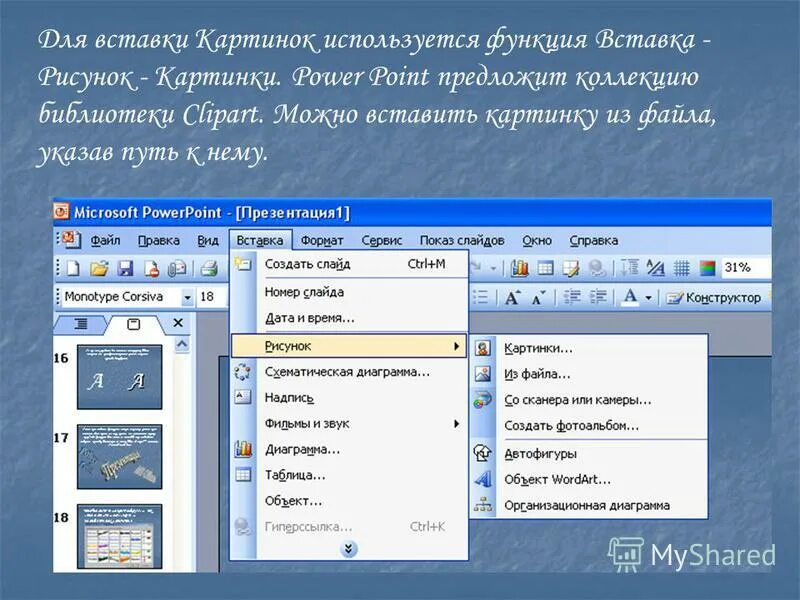Click the Вставка menu header
The height and width of the screenshot is (600, 800).
pos(260,240)
